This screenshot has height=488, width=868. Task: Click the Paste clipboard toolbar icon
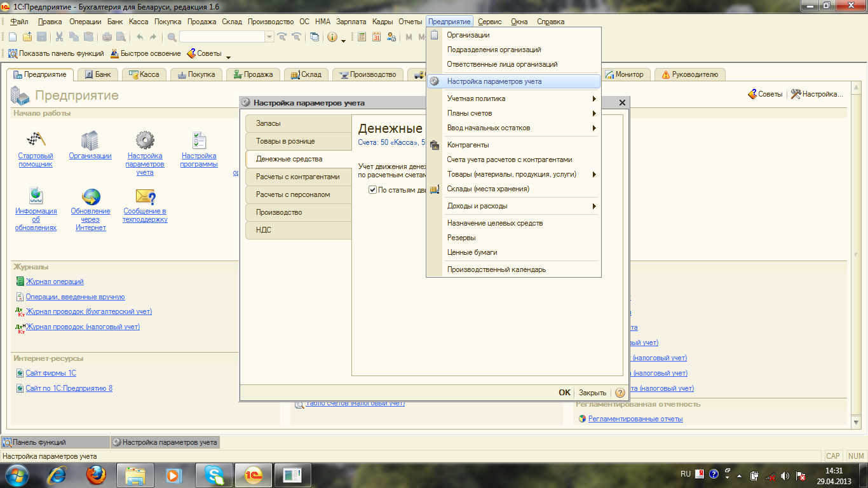tap(89, 37)
